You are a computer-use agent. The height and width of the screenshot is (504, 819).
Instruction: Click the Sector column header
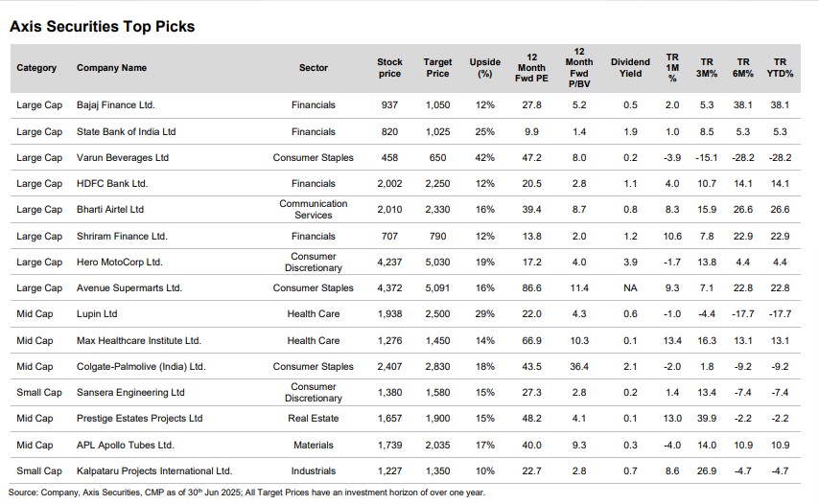[x=313, y=68]
